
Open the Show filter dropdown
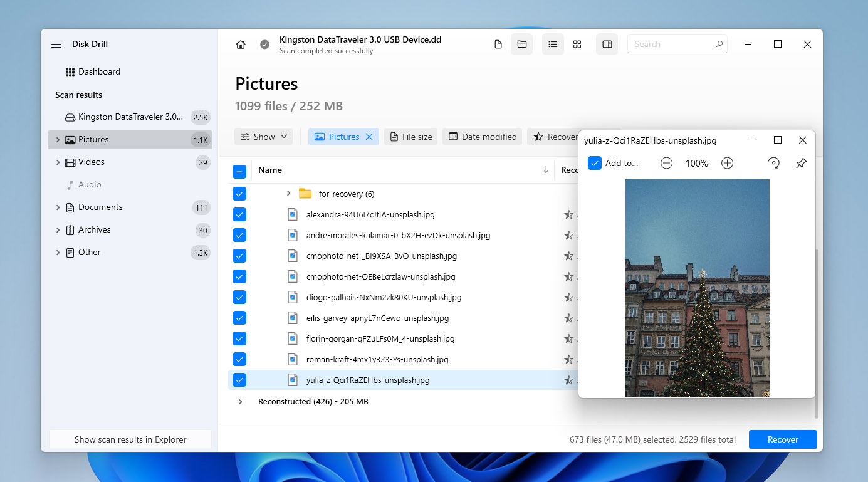263,137
